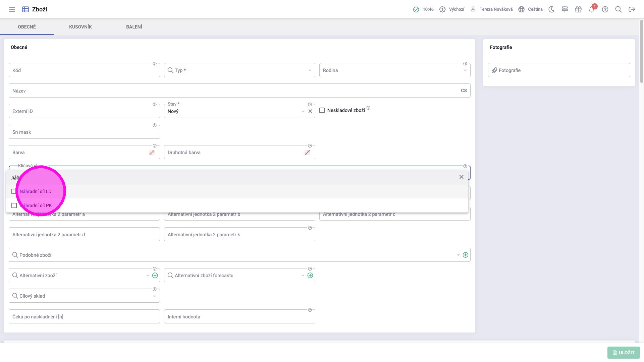The width and height of the screenshot is (644, 362).
Task: Check the Náhradní díl LD option
Action: (x=14, y=191)
